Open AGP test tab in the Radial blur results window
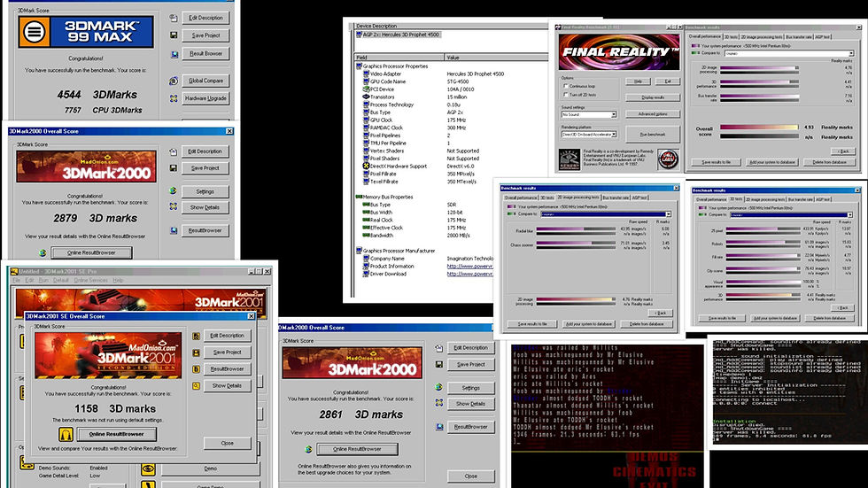868x488 pixels. [639, 198]
